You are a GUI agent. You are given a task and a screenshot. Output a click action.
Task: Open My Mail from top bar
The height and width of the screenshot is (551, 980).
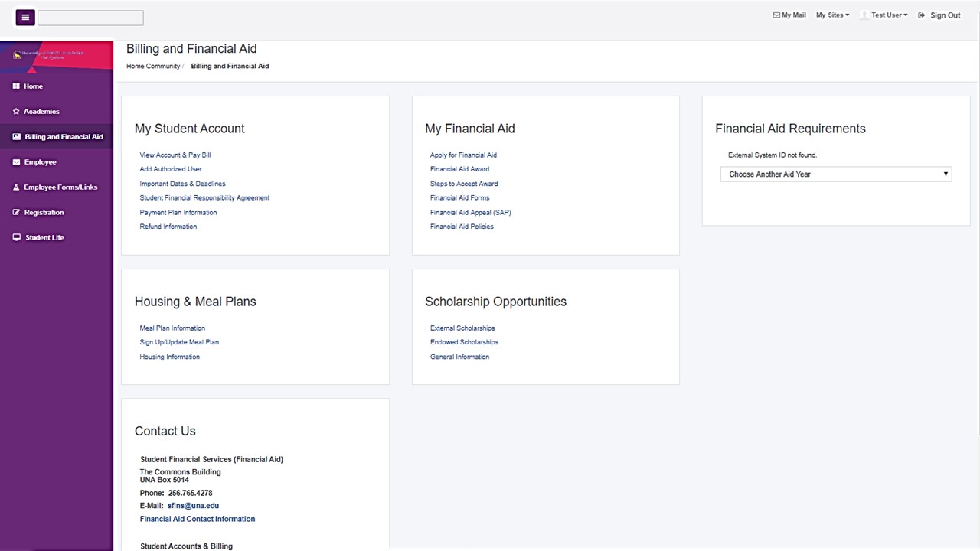click(789, 15)
